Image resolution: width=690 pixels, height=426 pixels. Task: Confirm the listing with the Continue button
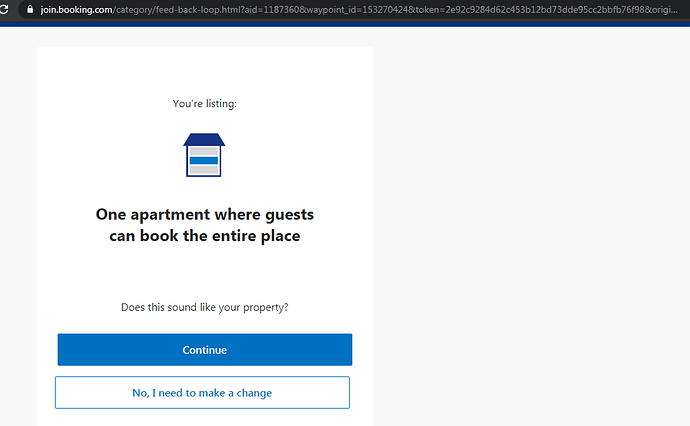tap(205, 350)
